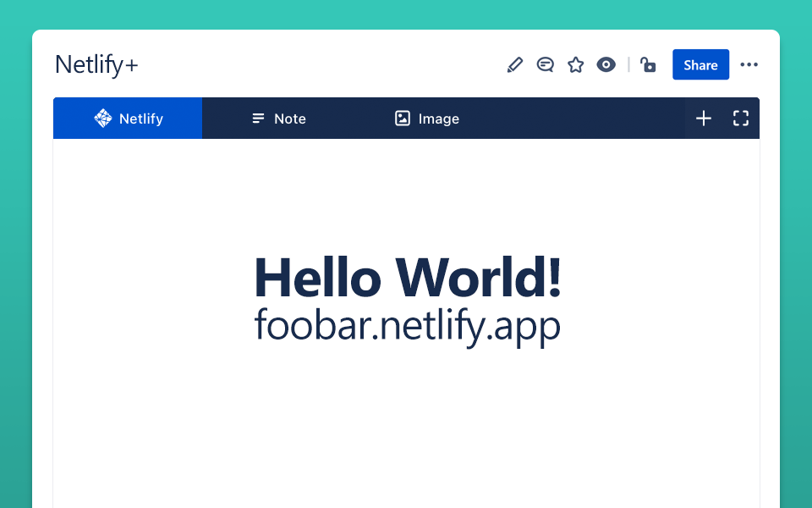Toggle the watch eye icon
Viewport: 812px width, 508px height.
606,65
